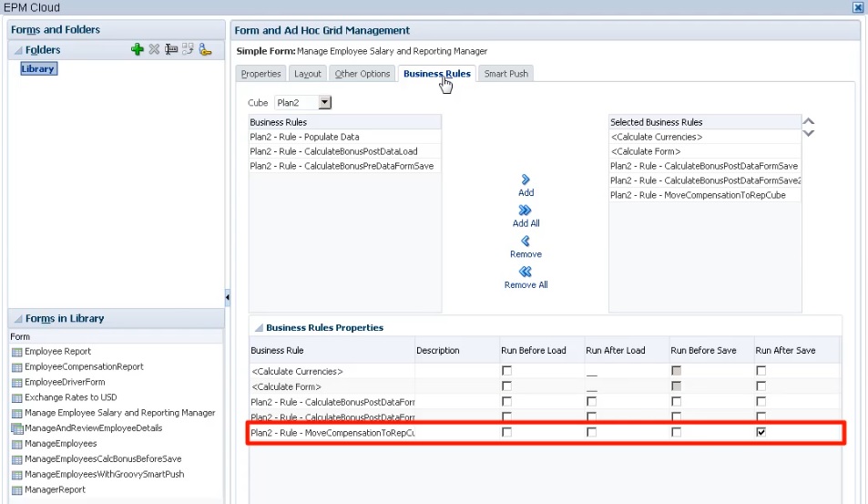Collapse the Forms in Library section
The width and height of the screenshot is (868, 504).
pyautogui.click(x=18, y=318)
